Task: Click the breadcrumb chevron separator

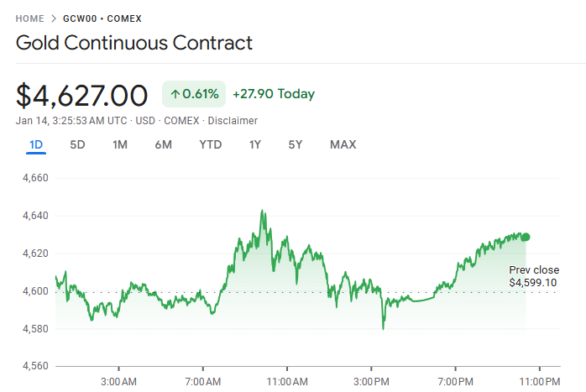Action: pos(54,18)
